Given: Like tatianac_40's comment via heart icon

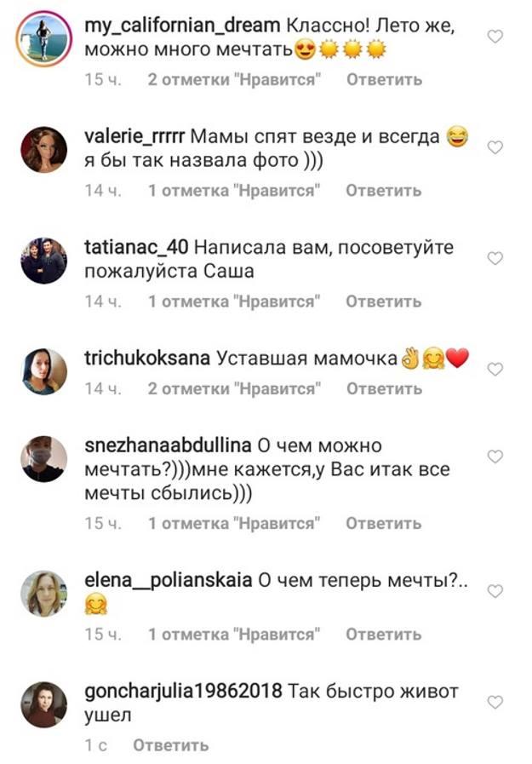Looking at the screenshot, I should 495,258.
